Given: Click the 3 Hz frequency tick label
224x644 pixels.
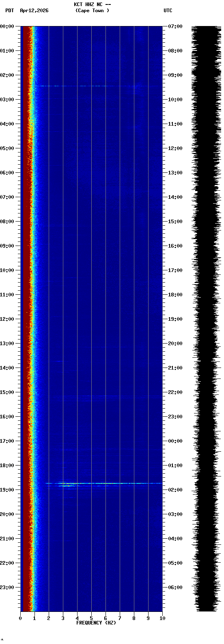Looking at the screenshot, I should pyautogui.click(x=63, y=618).
